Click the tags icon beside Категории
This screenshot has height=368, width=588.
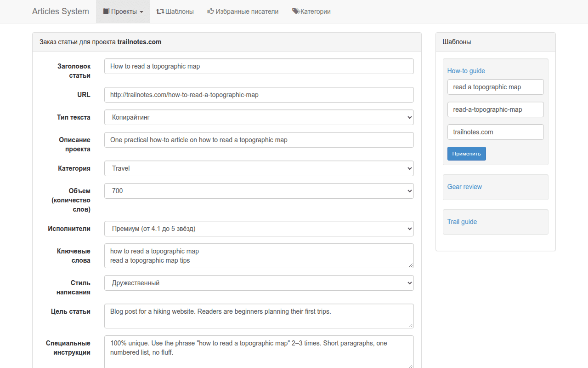296,11
